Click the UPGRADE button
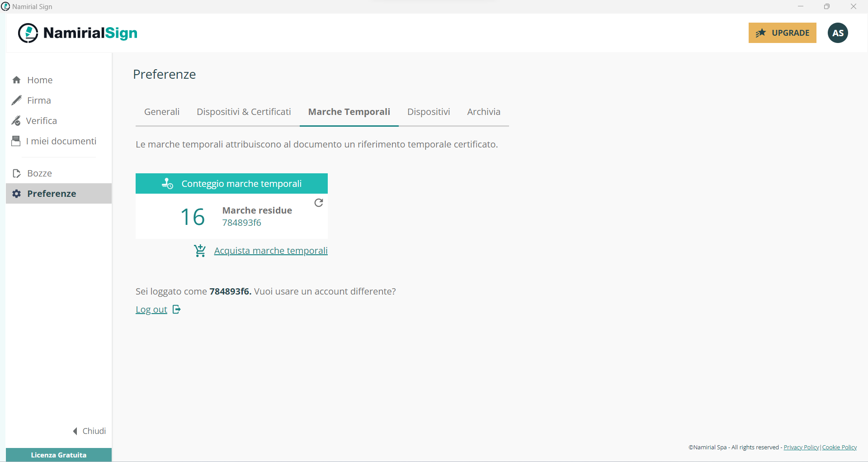The image size is (868, 462). [783, 33]
